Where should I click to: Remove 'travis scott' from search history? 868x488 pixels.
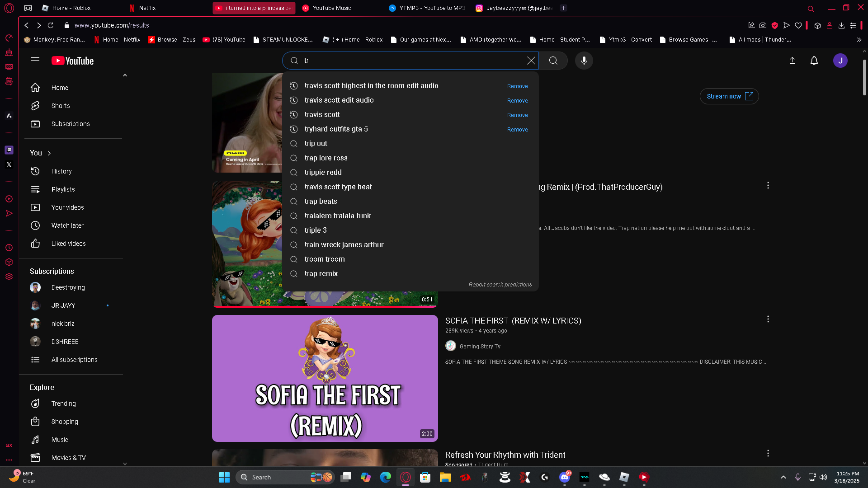pos(517,115)
